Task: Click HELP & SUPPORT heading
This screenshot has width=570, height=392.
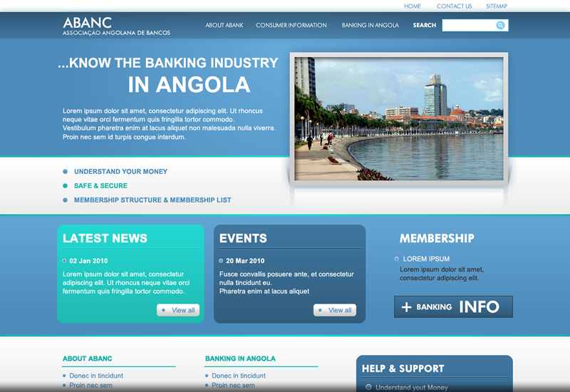Action: click(403, 368)
